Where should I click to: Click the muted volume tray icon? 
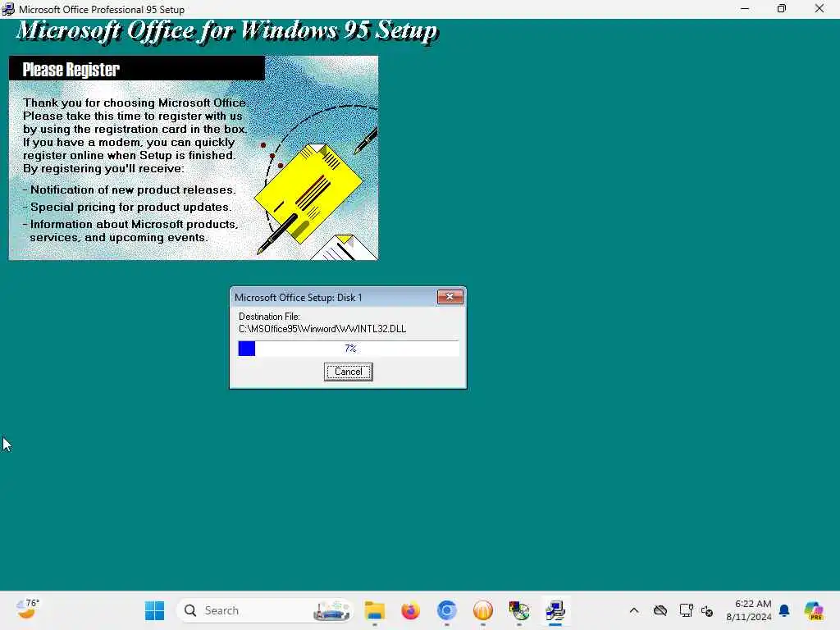pyautogui.click(x=707, y=610)
